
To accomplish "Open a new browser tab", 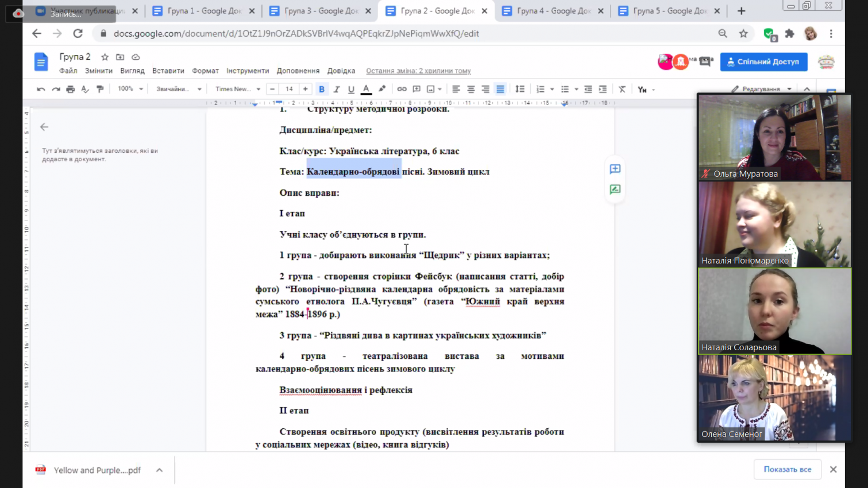I will (741, 11).
